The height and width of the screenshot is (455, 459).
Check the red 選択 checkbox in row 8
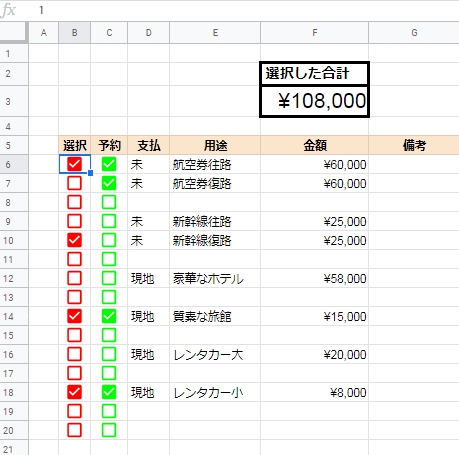tap(74, 202)
